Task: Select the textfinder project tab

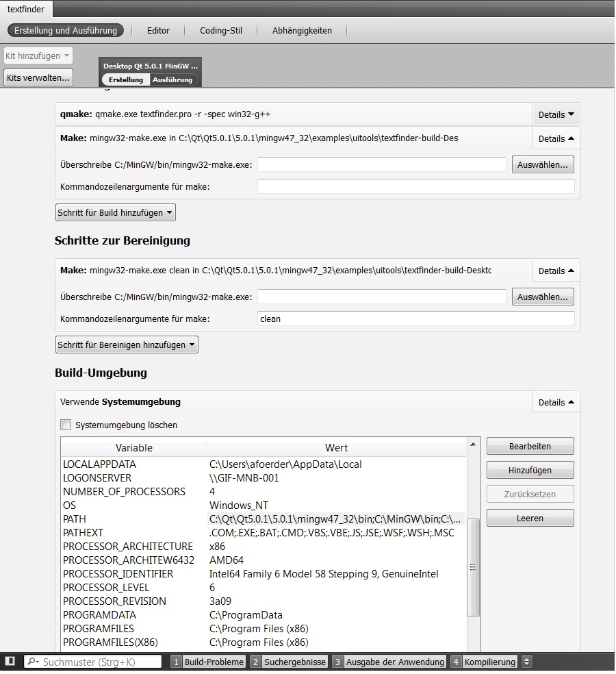Action: pyautogui.click(x=26, y=9)
